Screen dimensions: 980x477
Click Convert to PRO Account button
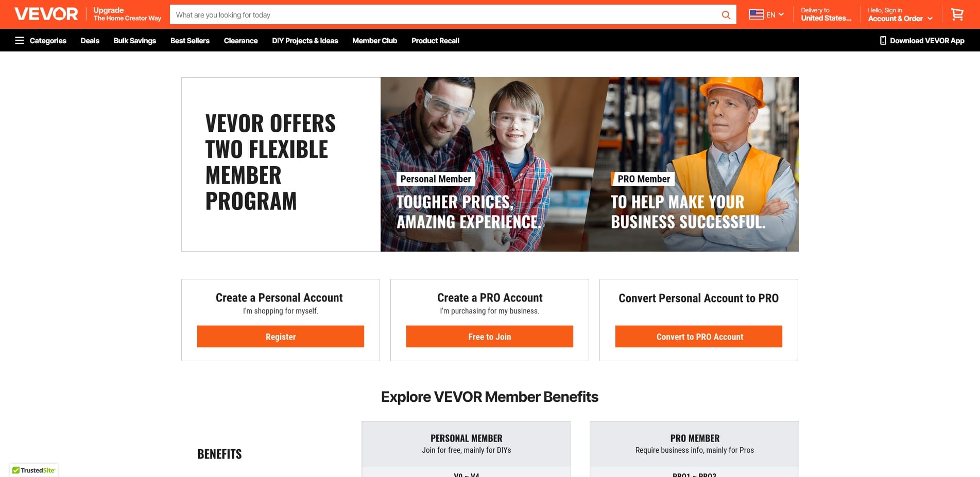click(x=699, y=337)
